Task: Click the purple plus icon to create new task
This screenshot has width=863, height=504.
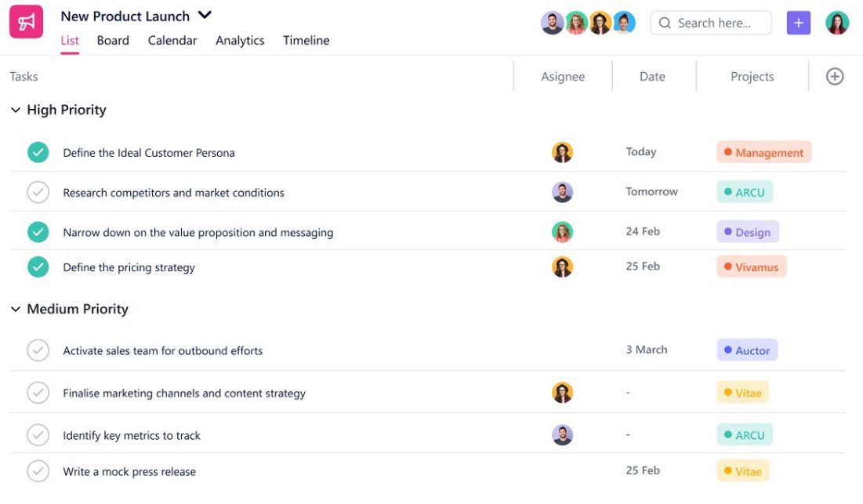Action: pyautogui.click(x=799, y=23)
